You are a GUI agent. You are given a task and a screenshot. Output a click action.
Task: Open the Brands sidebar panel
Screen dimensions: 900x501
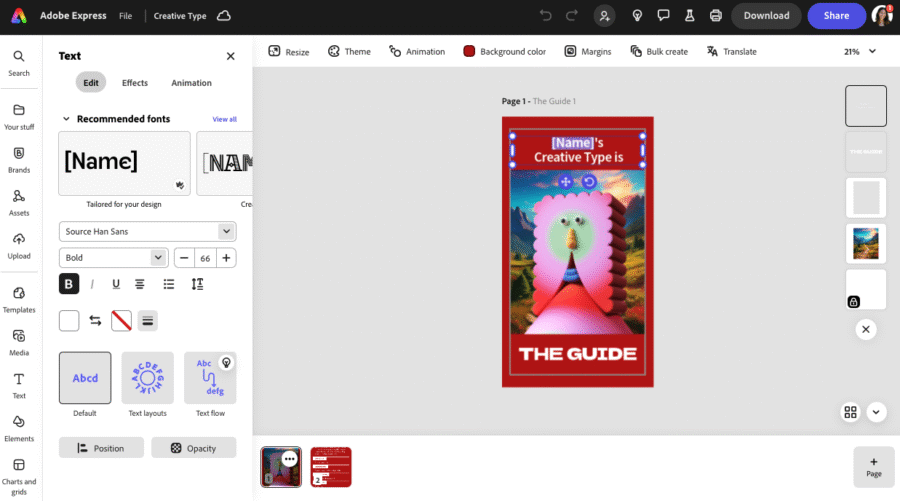(x=18, y=158)
